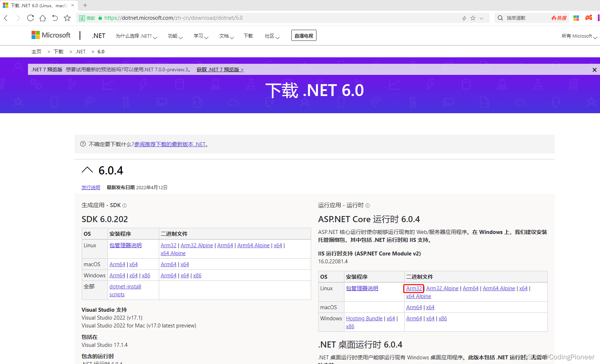Click the Microsoft logo
The image size is (600, 364).
click(x=51, y=35)
